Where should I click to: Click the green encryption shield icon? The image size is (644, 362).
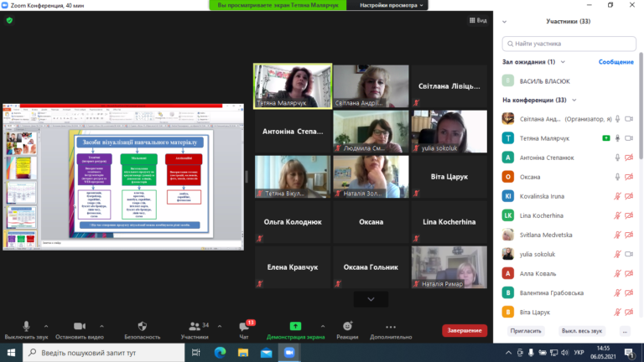pyautogui.click(x=9, y=20)
